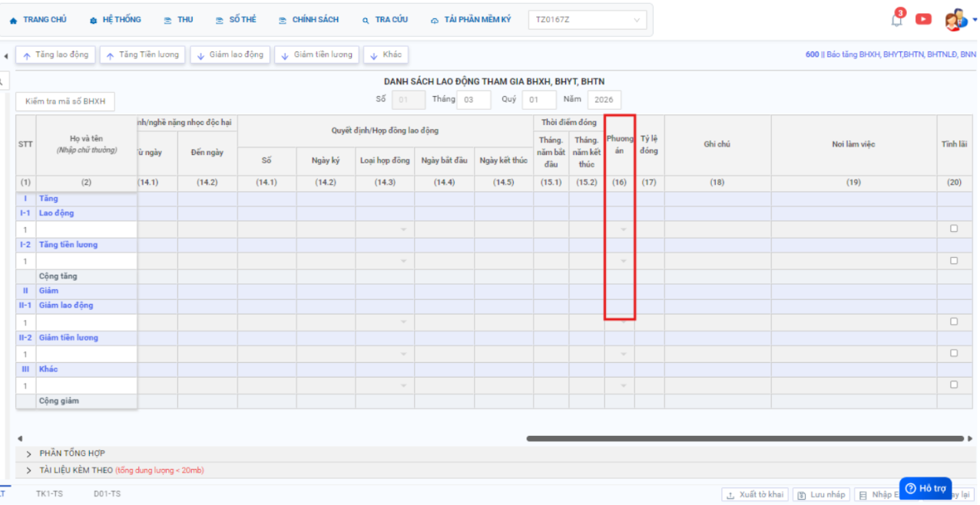Image resolution: width=980 pixels, height=505 pixels.
Task: Open the notification bell with badge
Action: (896, 20)
